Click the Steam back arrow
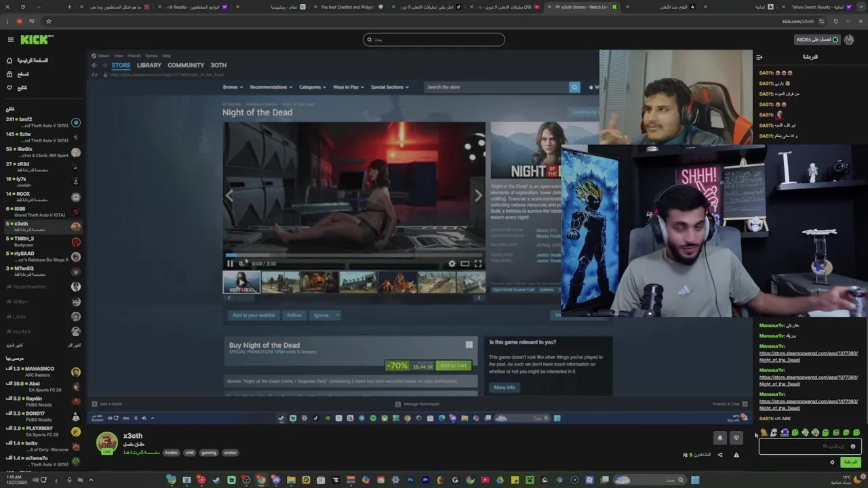 [x=94, y=65]
